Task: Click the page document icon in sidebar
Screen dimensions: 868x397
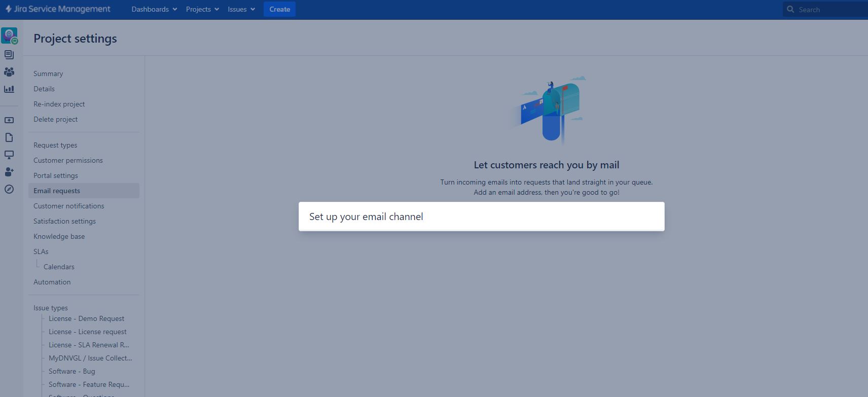Action: pos(9,137)
